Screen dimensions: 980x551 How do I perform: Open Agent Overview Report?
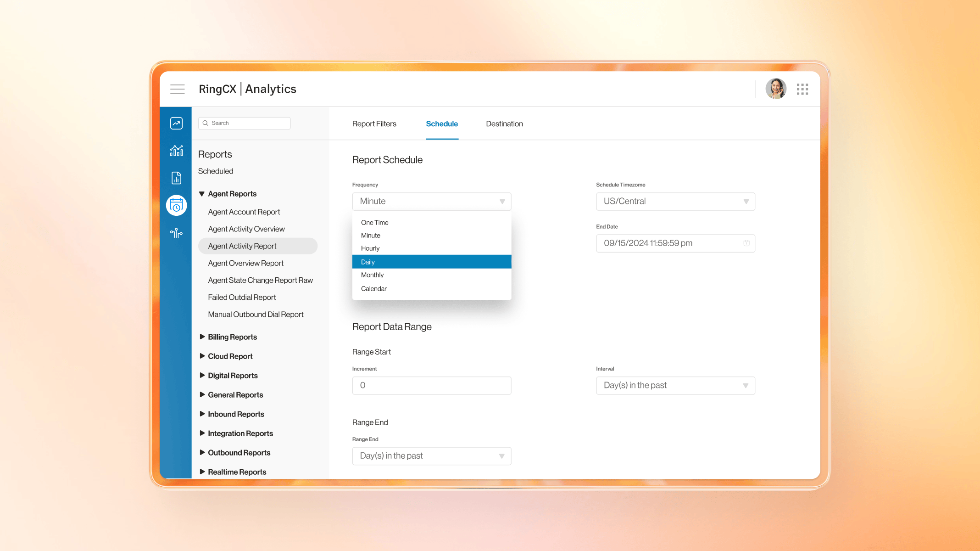[x=245, y=263]
